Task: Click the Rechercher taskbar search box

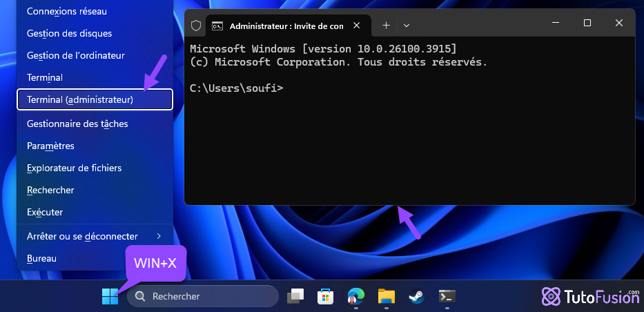Action: tap(203, 296)
